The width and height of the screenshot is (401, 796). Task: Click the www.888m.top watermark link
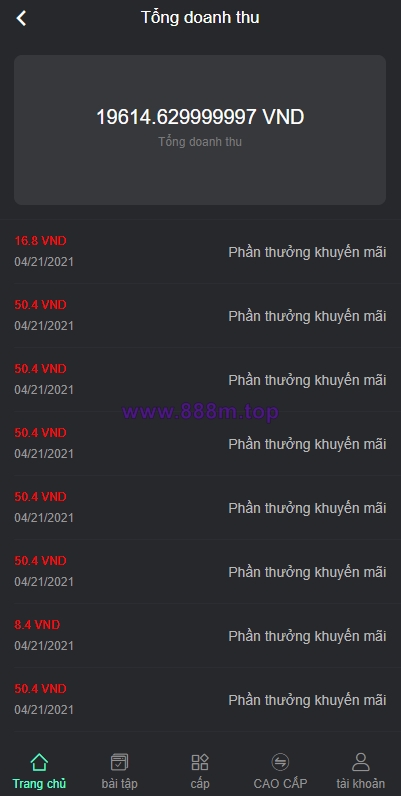click(200, 412)
